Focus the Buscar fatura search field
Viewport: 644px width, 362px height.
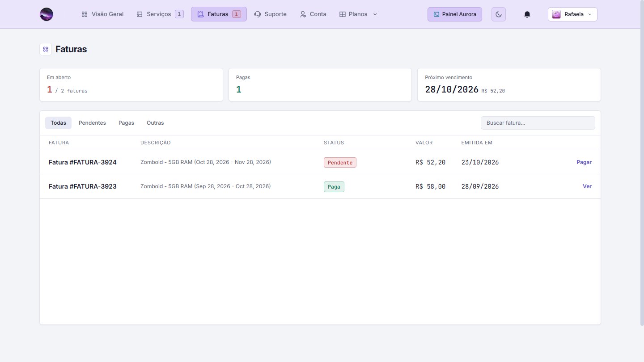click(538, 123)
